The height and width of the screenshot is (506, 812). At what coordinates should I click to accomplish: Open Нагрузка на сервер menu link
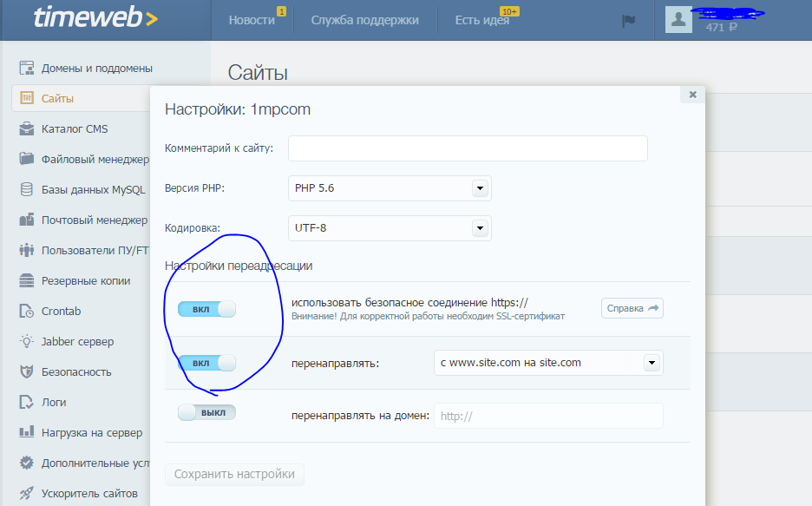pos(92,432)
